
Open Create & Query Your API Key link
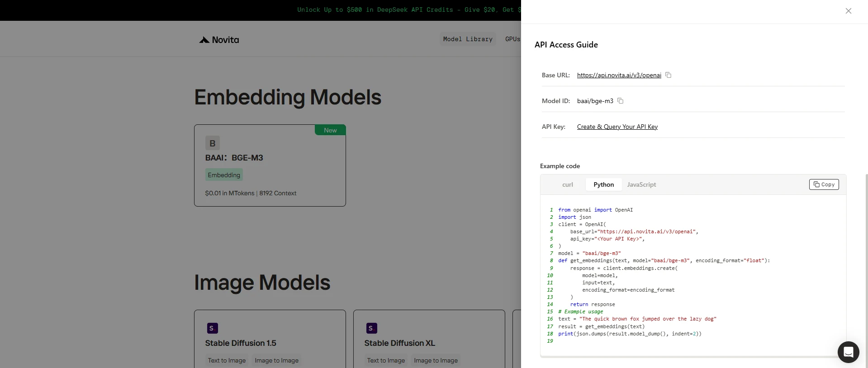point(617,127)
